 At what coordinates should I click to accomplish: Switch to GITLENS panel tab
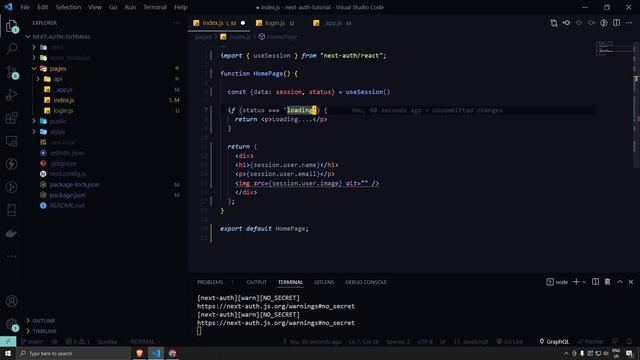324,282
